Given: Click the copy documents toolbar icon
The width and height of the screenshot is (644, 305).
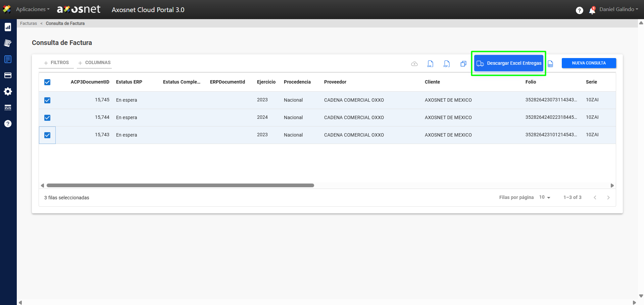Looking at the screenshot, I should [463, 64].
